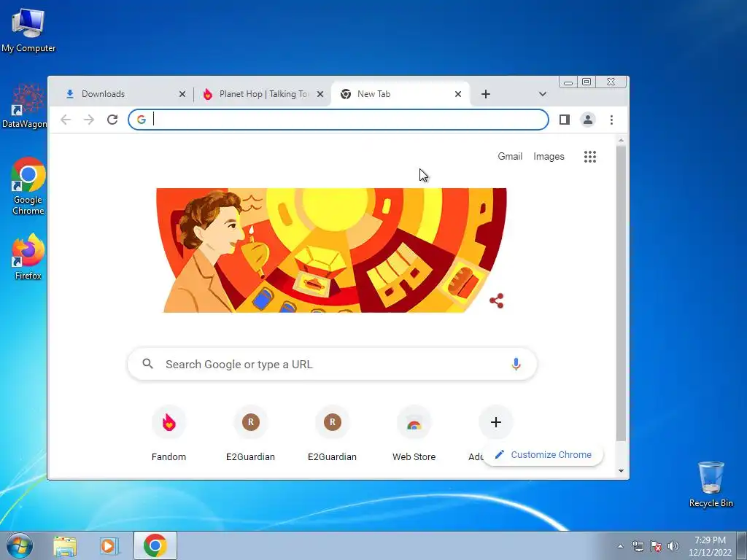
Task: Open the first E2Guardian shortcut
Action: coord(251,434)
